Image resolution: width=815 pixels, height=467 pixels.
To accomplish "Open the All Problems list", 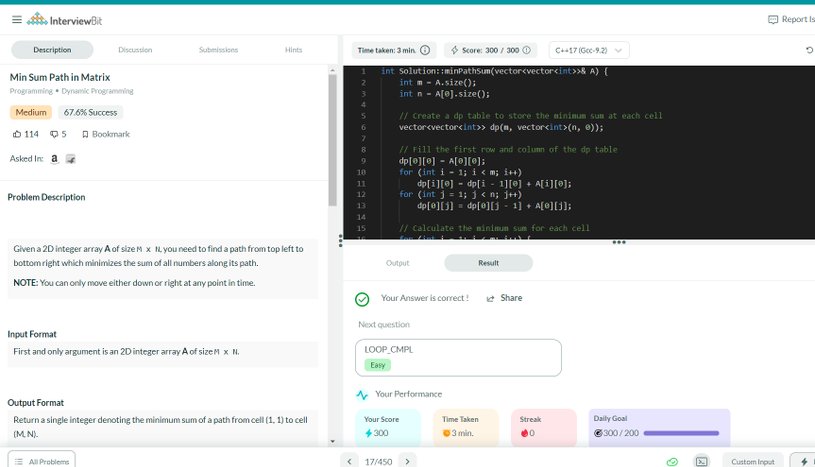I will [42, 460].
